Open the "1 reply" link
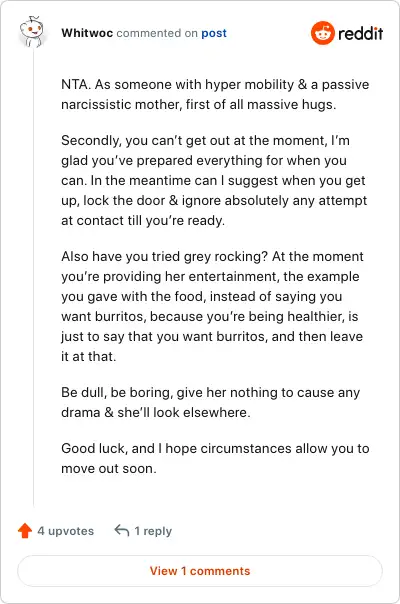400x604 pixels. tap(153, 531)
